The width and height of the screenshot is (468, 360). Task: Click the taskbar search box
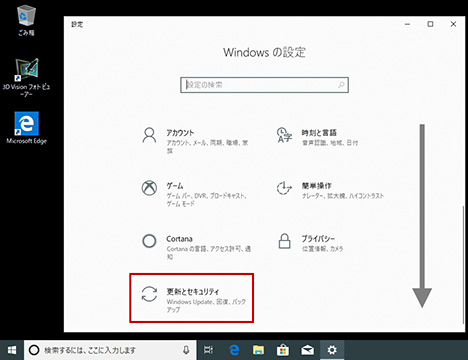pos(110,350)
